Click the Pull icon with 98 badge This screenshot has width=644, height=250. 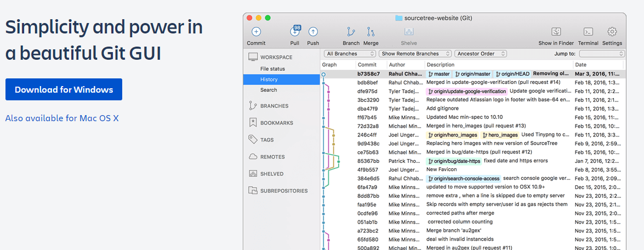click(295, 31)
